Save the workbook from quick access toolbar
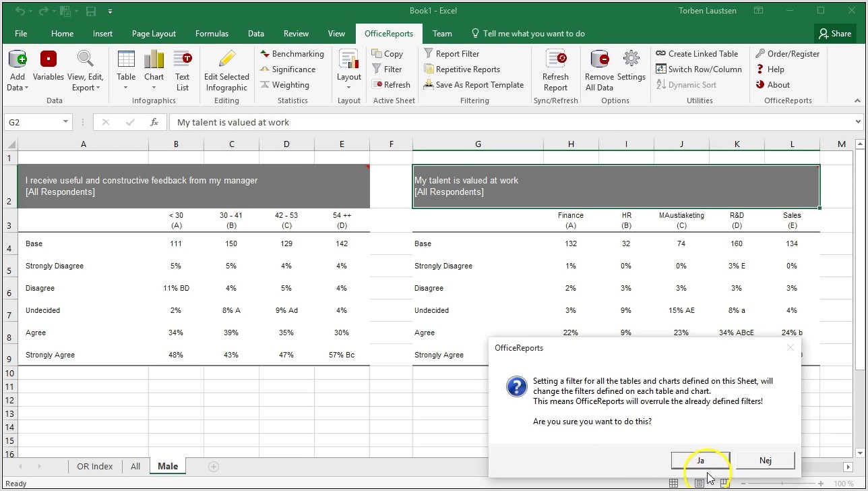 91,11
